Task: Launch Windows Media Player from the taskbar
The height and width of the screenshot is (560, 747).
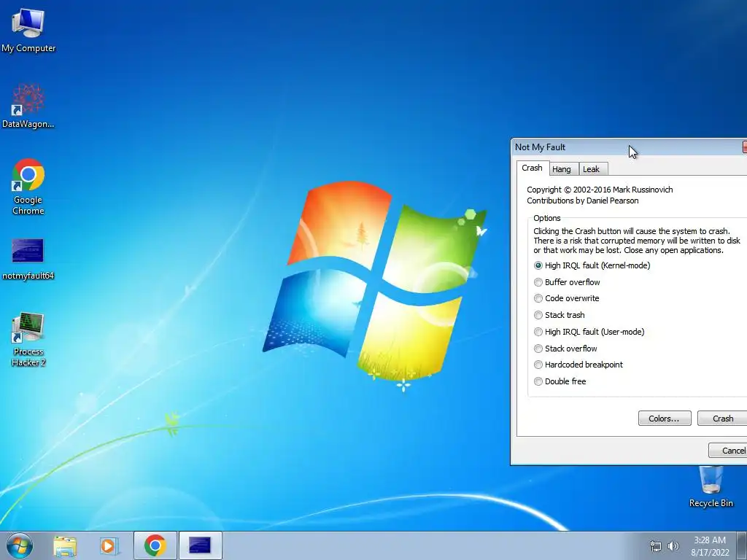Action: 108,546
